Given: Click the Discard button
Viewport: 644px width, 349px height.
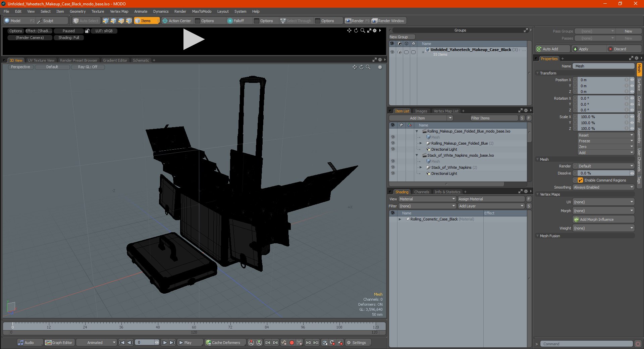Looking at the screenshot, I should click(x=624, y=49).
